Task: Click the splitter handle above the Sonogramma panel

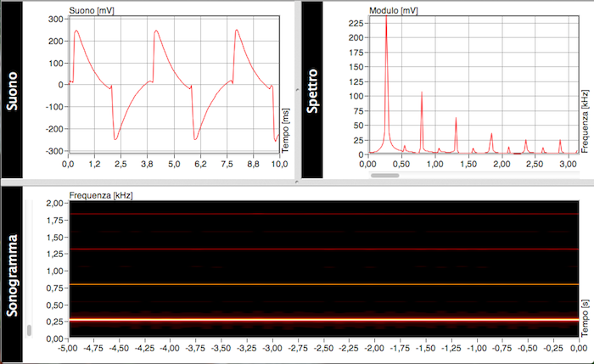Action: [297, 182]
